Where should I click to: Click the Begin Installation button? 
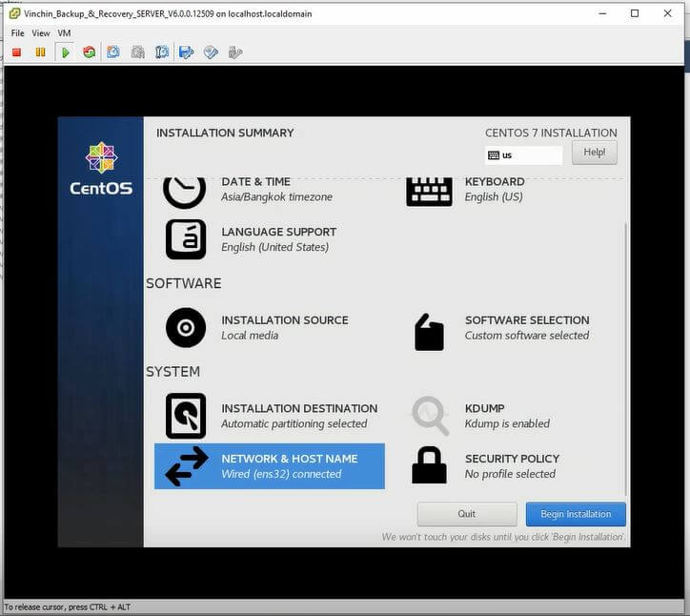(576, 514)
